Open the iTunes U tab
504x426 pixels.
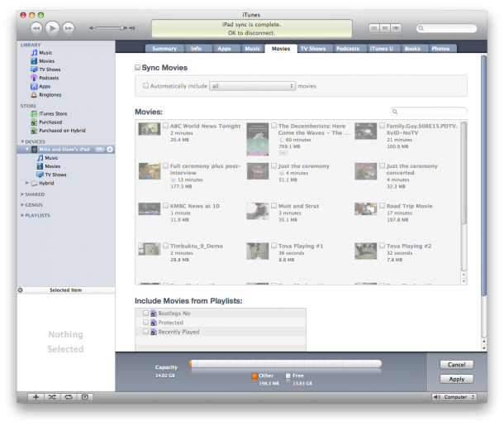coord(382,49)
